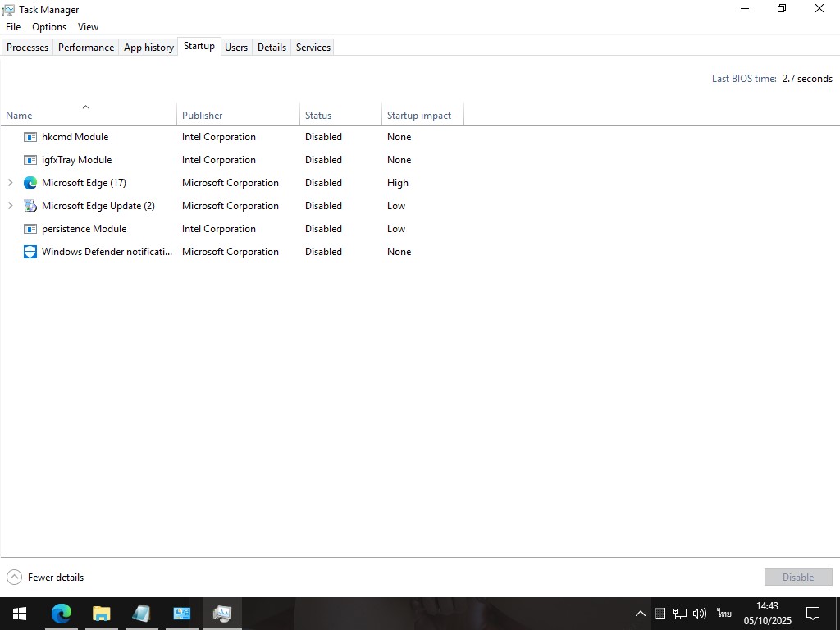Screen dimensions: 840x630
Task: Collapse to Fewer details view
Action: (x=45, y=577)
